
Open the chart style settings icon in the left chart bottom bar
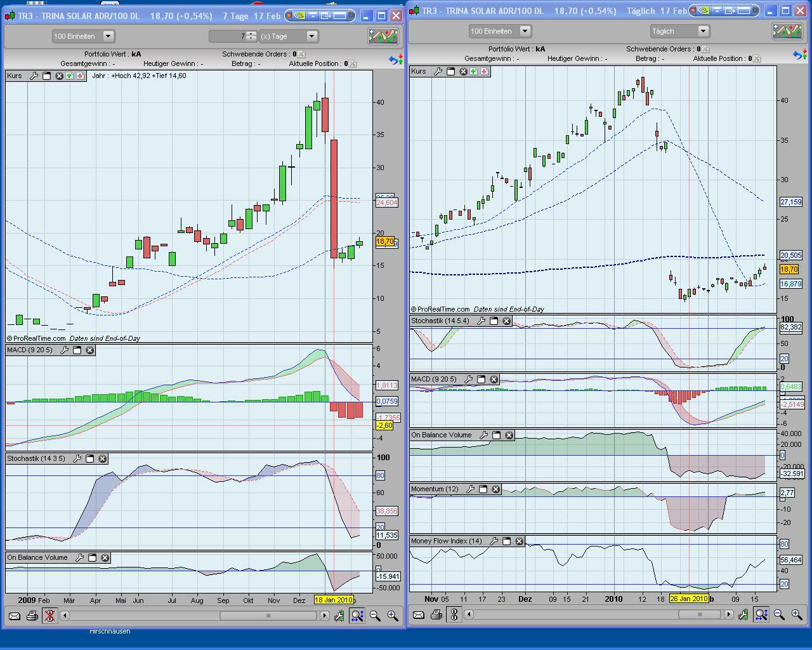tap(339, 616)
